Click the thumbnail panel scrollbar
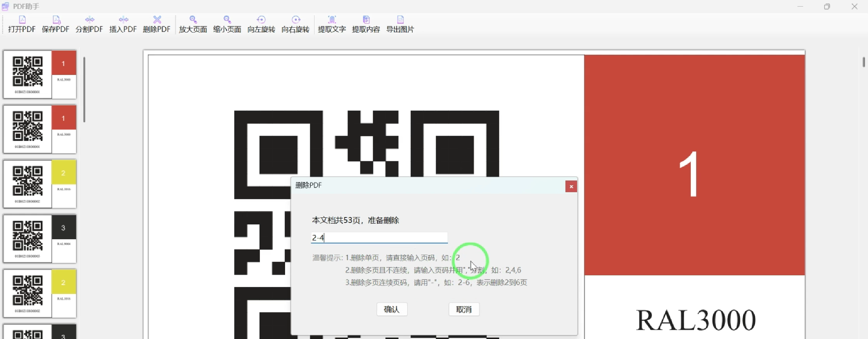 pyautogui.click(x=84, y=89)
